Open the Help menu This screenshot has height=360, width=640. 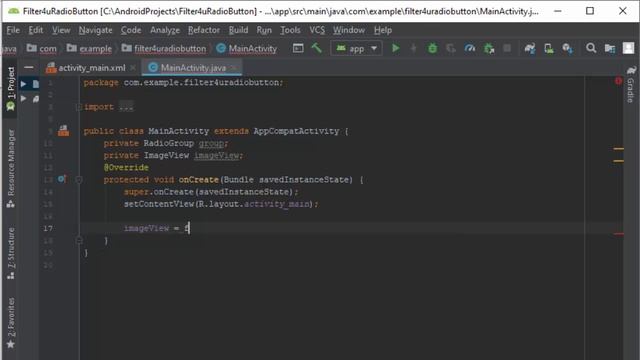click(383, 30)
